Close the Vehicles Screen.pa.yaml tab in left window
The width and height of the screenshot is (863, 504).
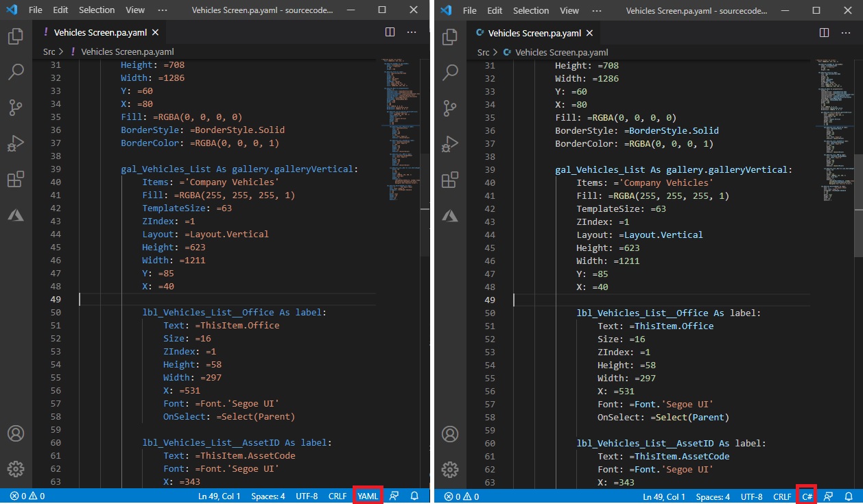pyautogui.click(x=154, y=32)
